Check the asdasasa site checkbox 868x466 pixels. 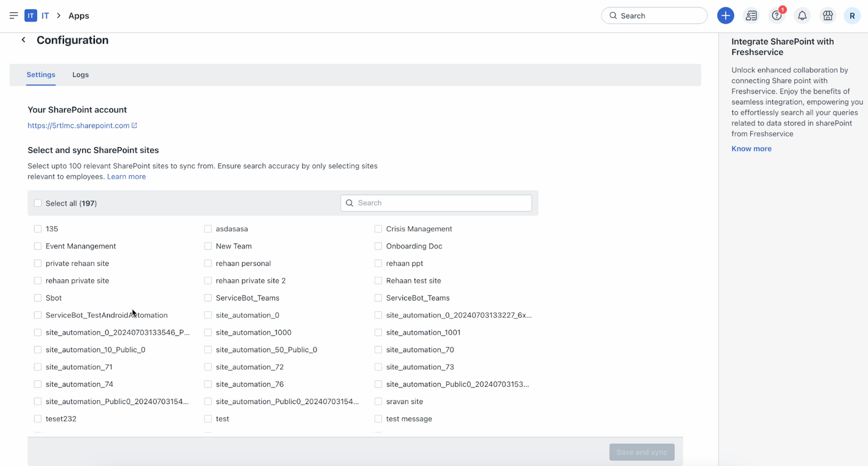click(208, 229)
